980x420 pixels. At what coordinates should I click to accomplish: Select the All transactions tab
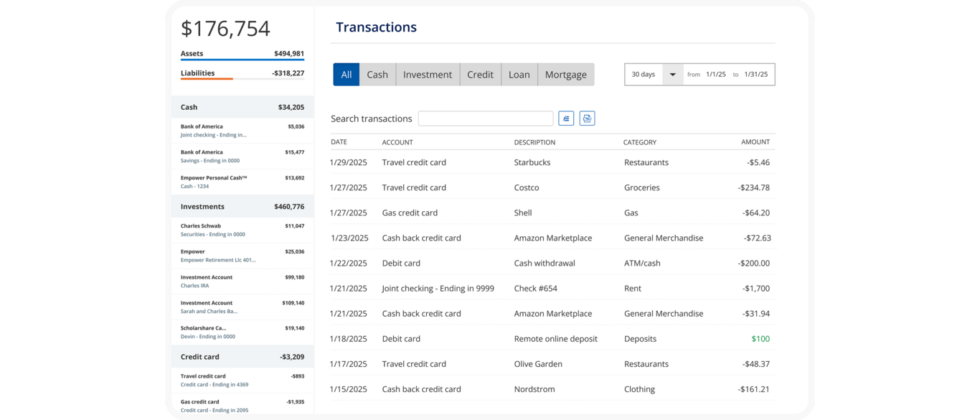click(x=346, y=75)
